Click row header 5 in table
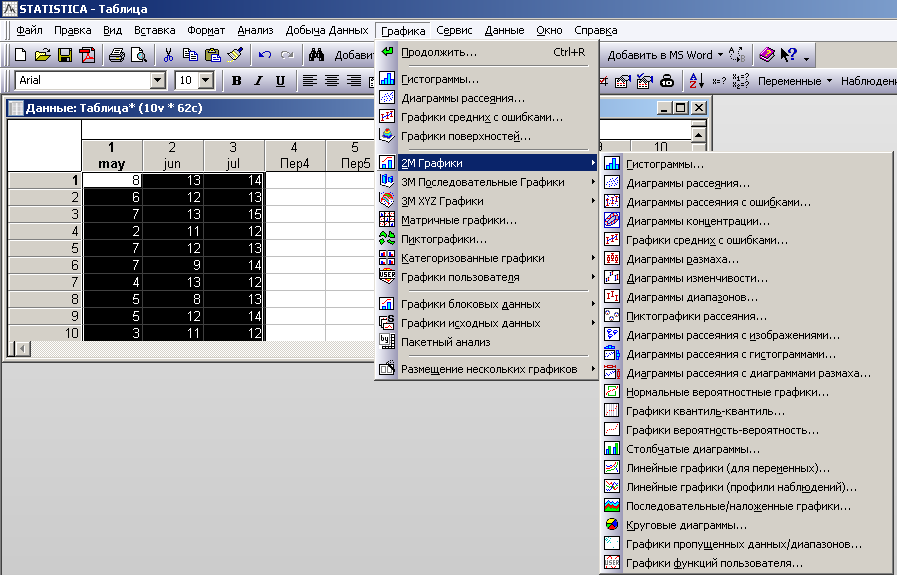Viewport: 897px width, 575px height. pyautogui.click(x=45, y=248)
